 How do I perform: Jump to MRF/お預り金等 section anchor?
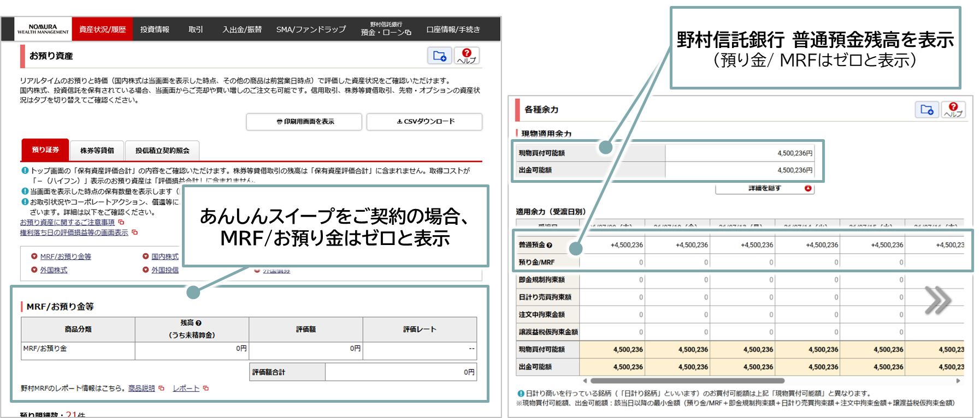coord(66,256)
